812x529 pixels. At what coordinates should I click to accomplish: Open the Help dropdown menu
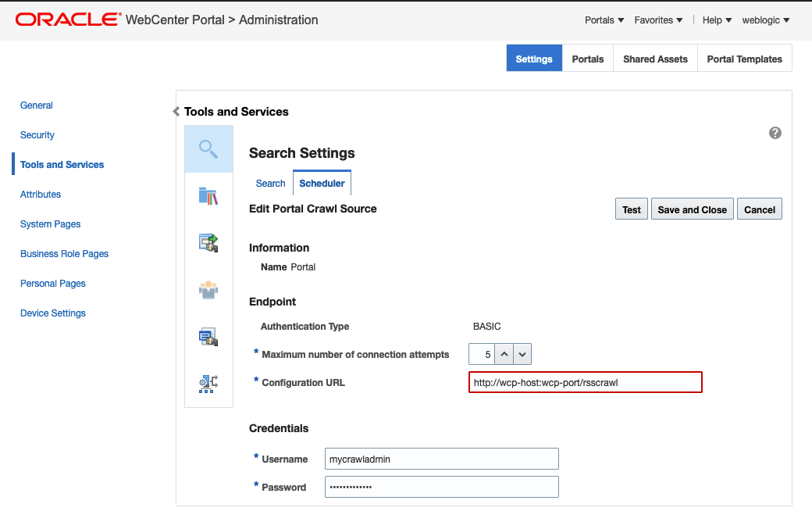717,20
